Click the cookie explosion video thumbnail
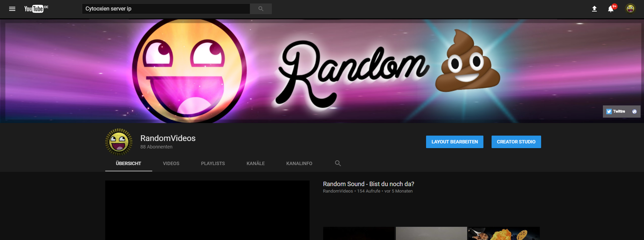The width and height of the screenshot is (644, 240). [x=503, y=234]
